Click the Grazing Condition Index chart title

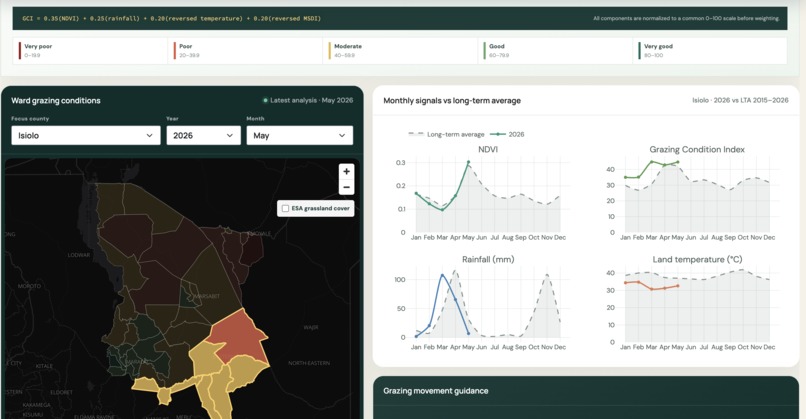coord(697,149)
